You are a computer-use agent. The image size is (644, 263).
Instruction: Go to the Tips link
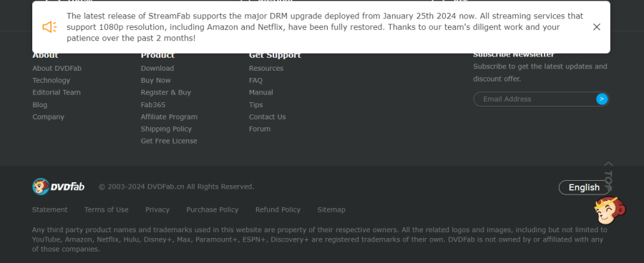[x=256, y=104]
